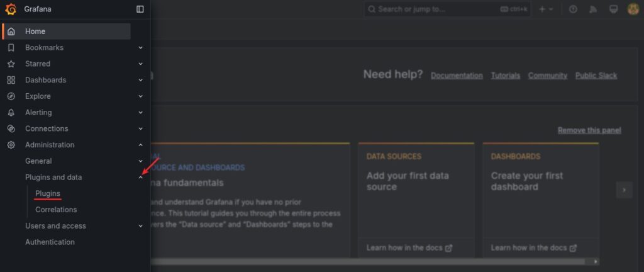Toggle the dock menu sidebar icon
Viewport: 644px width, 272px height.
pyautogui.click(x=140, y=9)
